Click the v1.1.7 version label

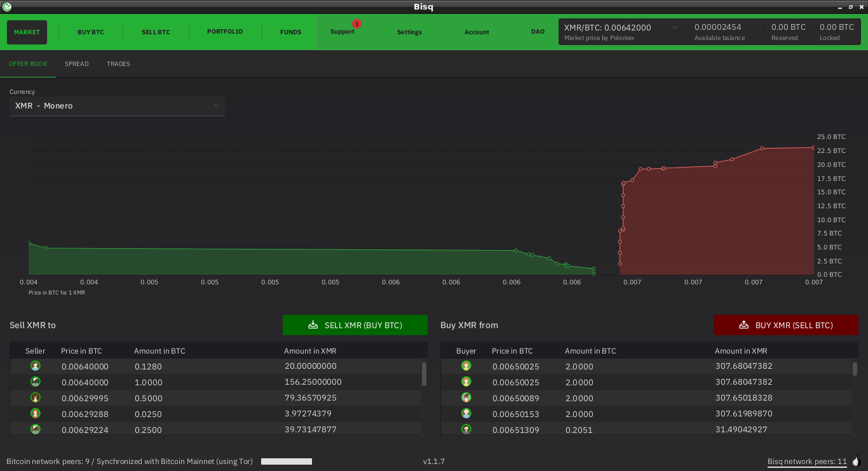pyautogui.click(x=434, y=461)
